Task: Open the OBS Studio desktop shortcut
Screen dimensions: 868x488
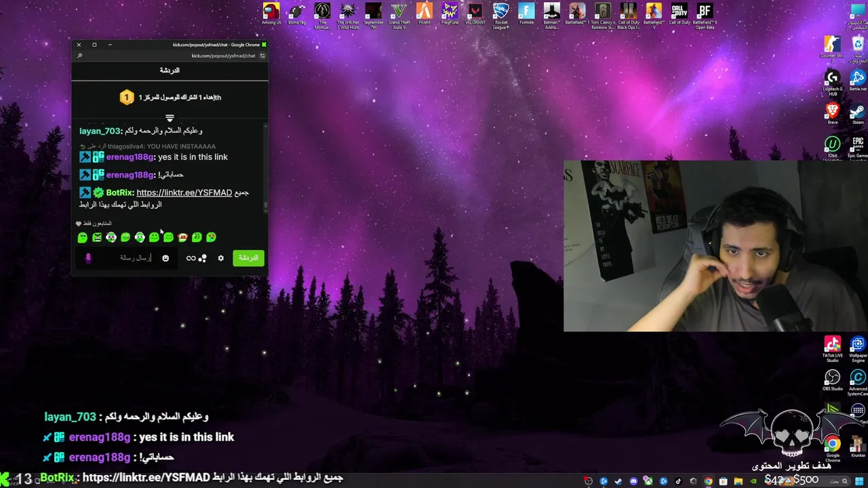Action: tap(832, 380)
